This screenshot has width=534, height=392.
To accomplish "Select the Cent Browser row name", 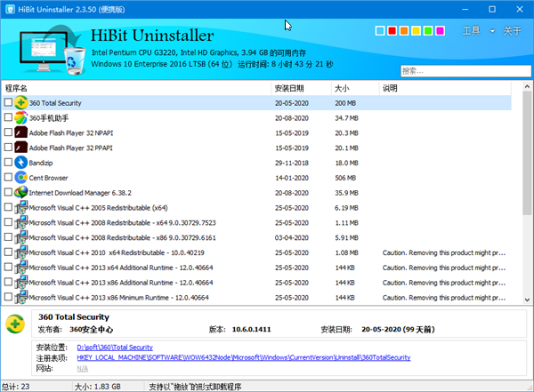I will (x=48, y=178).
